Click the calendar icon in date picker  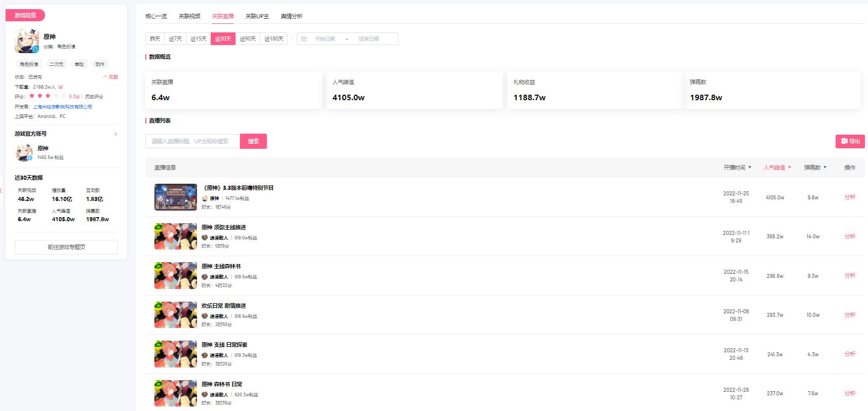pyautogui.click(x=304, y=39)
